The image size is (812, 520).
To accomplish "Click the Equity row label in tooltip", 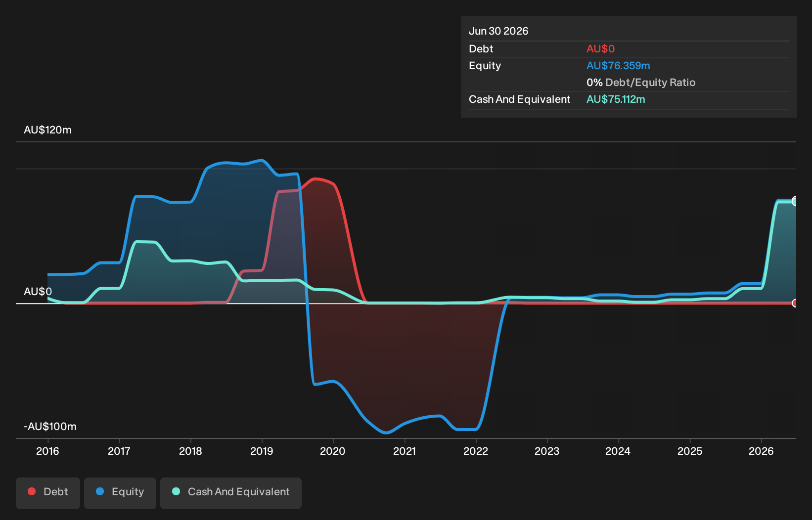I will pos(485,66).
